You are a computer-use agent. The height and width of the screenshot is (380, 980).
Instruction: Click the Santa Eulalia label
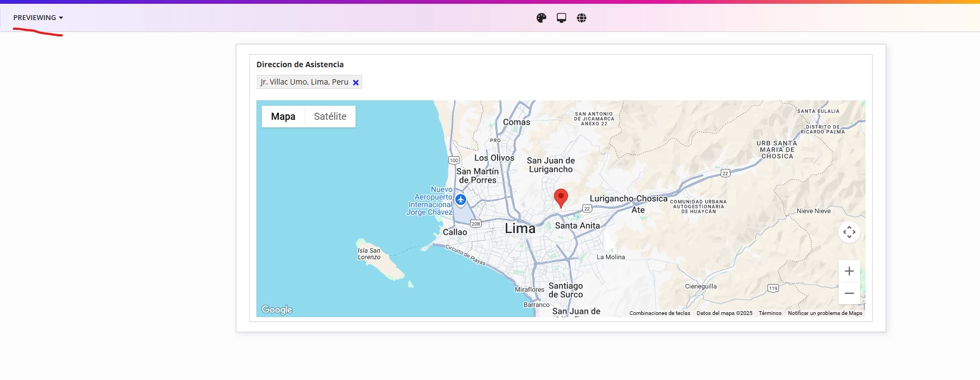[818, 111]
